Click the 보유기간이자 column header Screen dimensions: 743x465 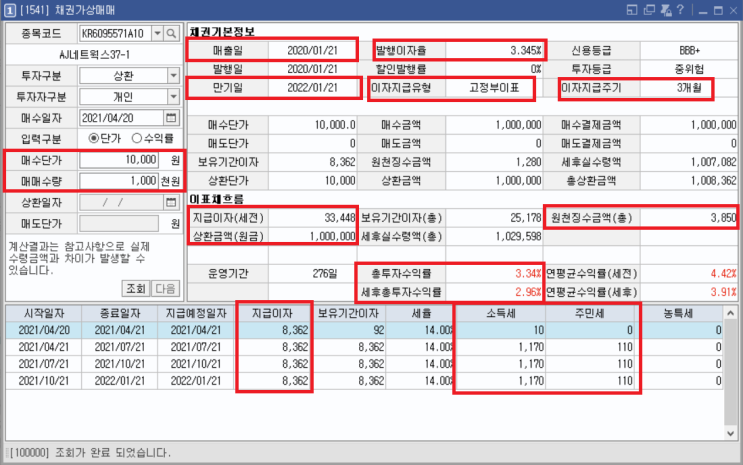pyautogui.click(x=348, y=313)
